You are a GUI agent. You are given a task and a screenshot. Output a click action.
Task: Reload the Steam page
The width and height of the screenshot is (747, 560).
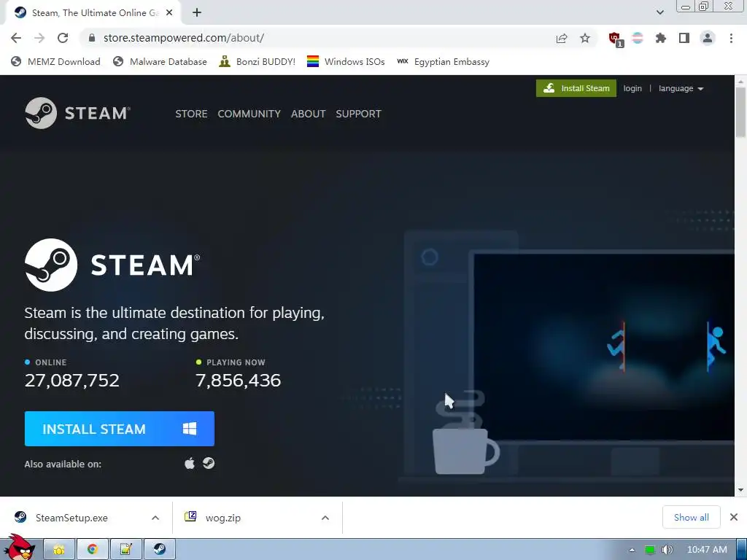click(63, 38)
